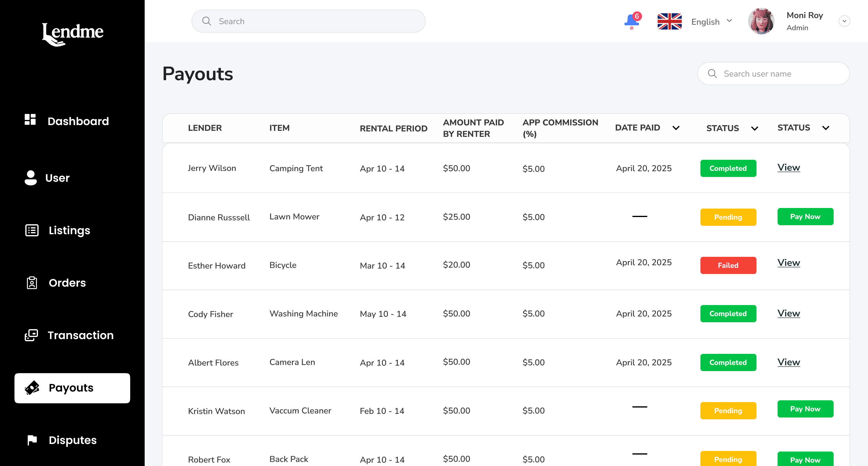Expand the Date Paid sort chevron
This screenshot has width=868, height=466.
[676, 128]
